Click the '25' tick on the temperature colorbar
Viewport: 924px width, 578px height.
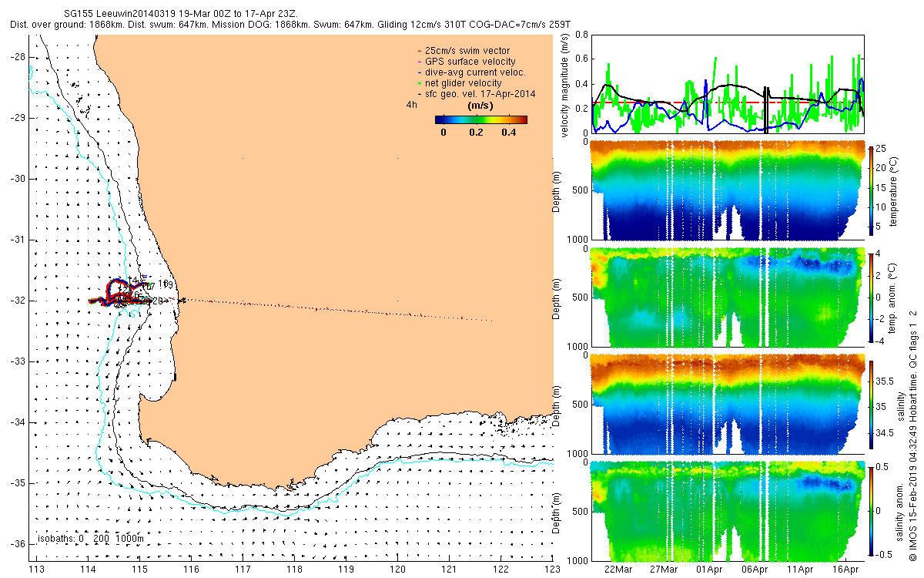[880, 147]
